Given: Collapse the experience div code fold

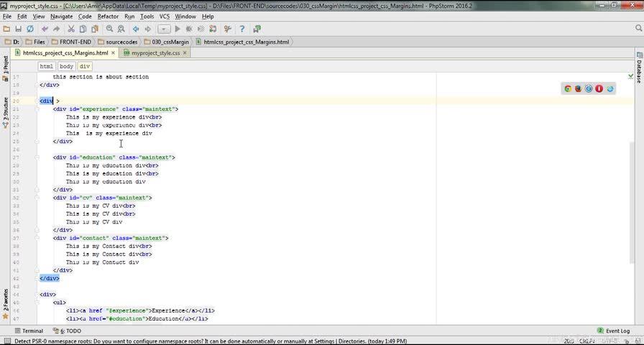Looking at the screenshot, I should click(37, 109).
